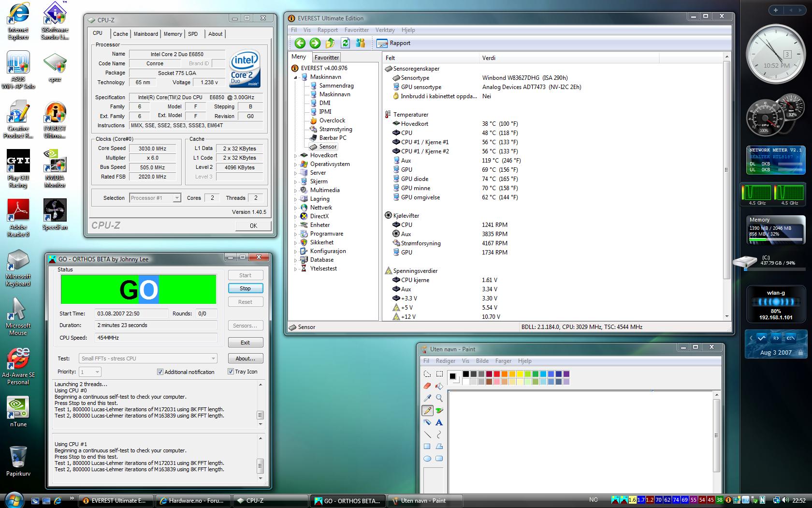
Task: Select Paint polygon tool
Action: [x=439, y=447]
